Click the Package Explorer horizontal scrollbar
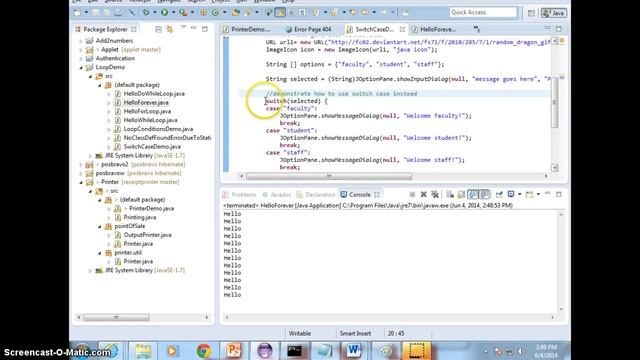 116,317
